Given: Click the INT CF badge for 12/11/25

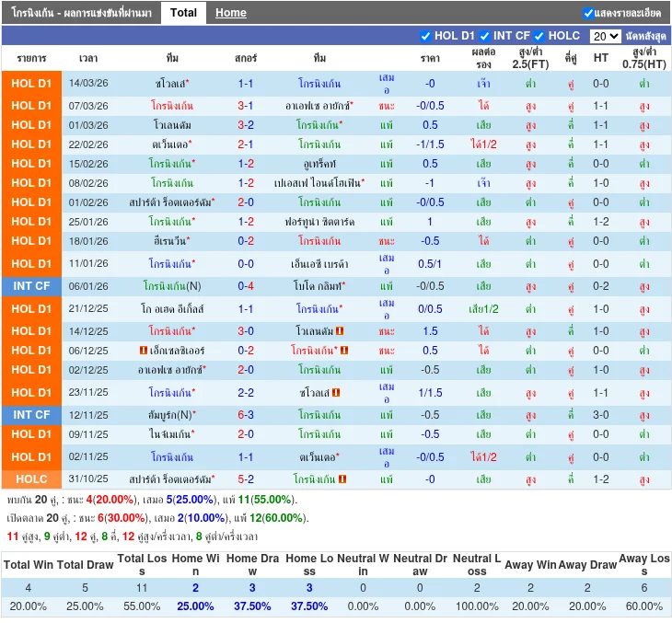Looking at the screenshot, I should point(31,415).
